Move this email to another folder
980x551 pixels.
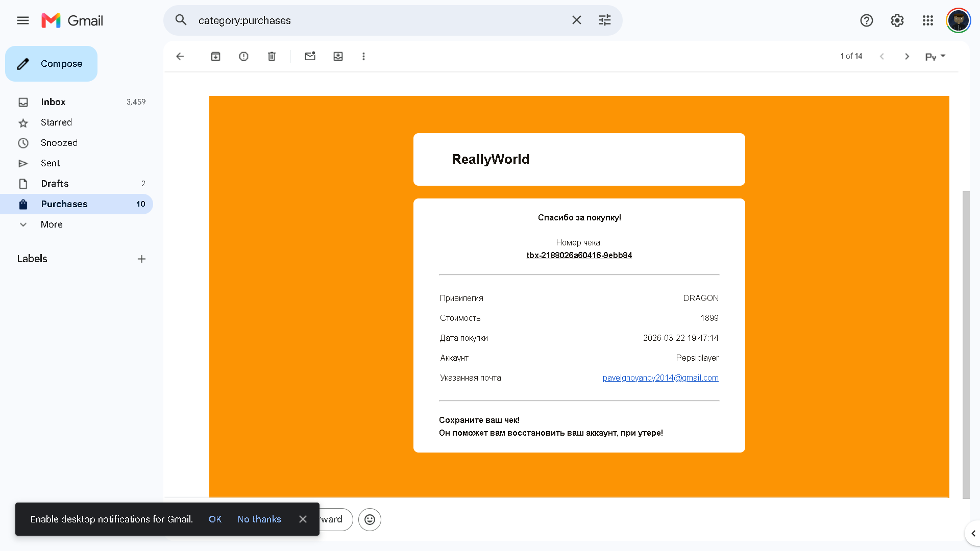coord(338,57)
